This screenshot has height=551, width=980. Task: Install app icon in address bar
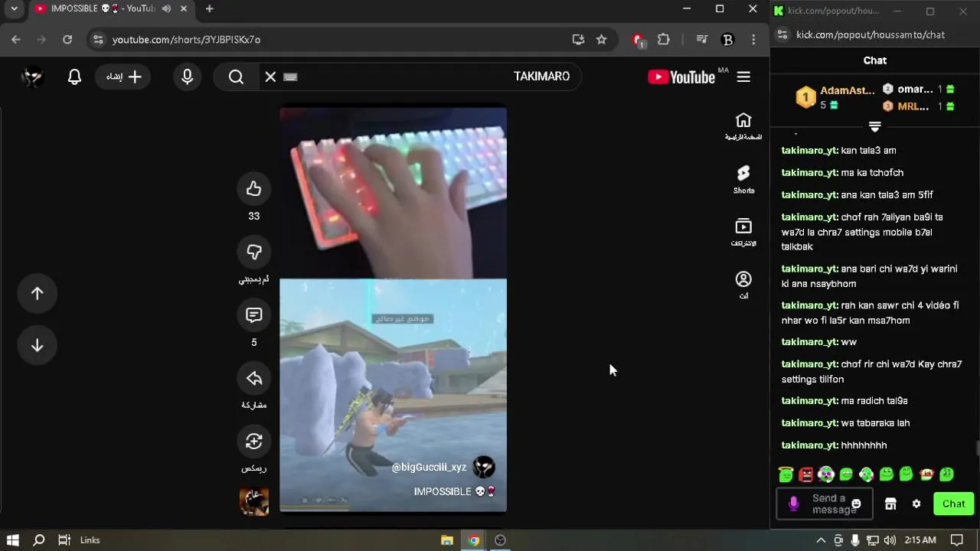[x=578, y=40]
